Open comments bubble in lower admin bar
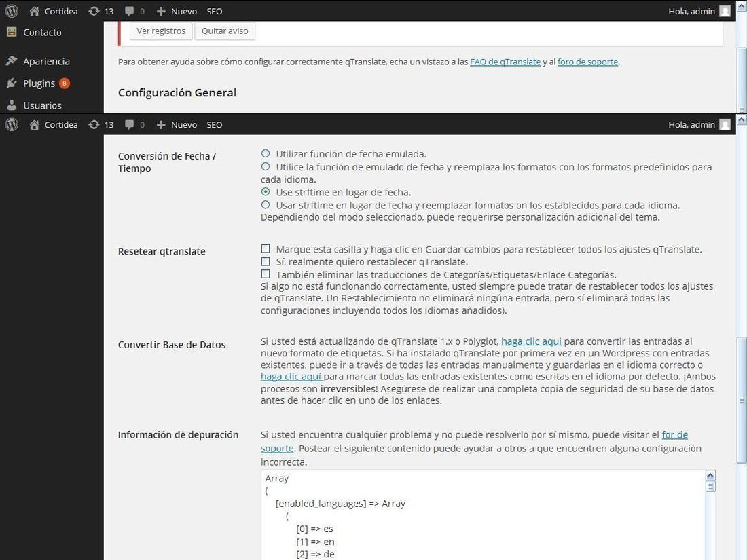This screenshot has width=747, height=560. [129, 124]
